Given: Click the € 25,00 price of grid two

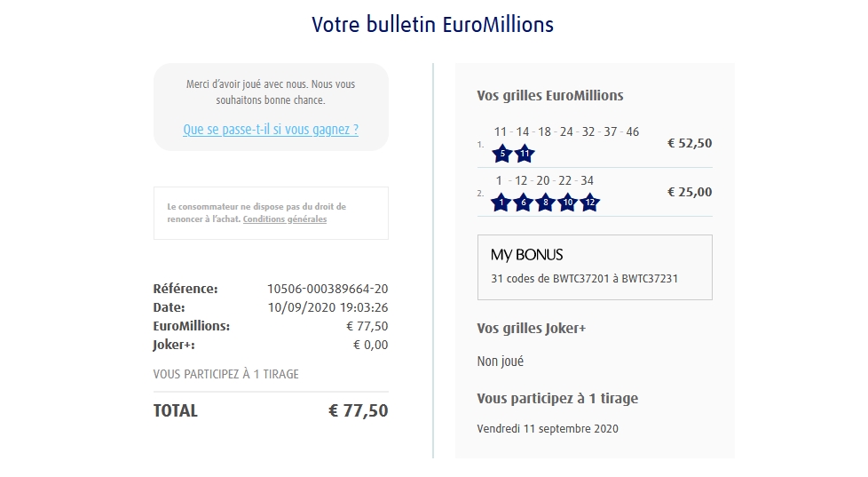Looking at the screenshot, I should (x=690, y=192).
